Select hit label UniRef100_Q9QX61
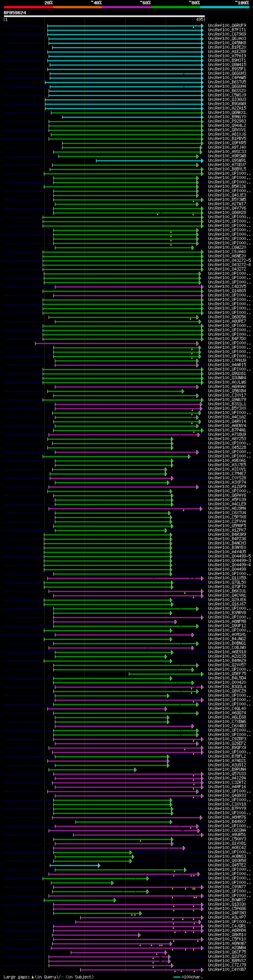This screenshot has height=980, width=253. 227,374
